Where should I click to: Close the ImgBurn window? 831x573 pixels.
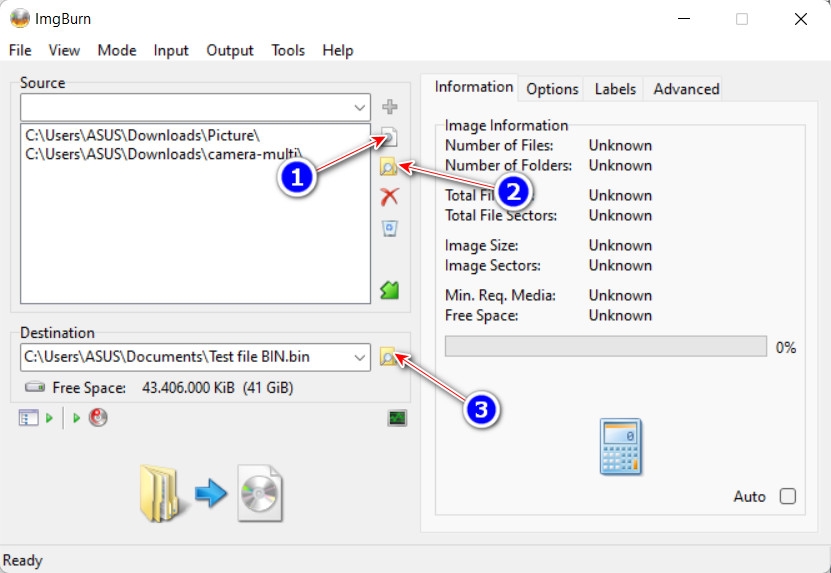(801, 19)
